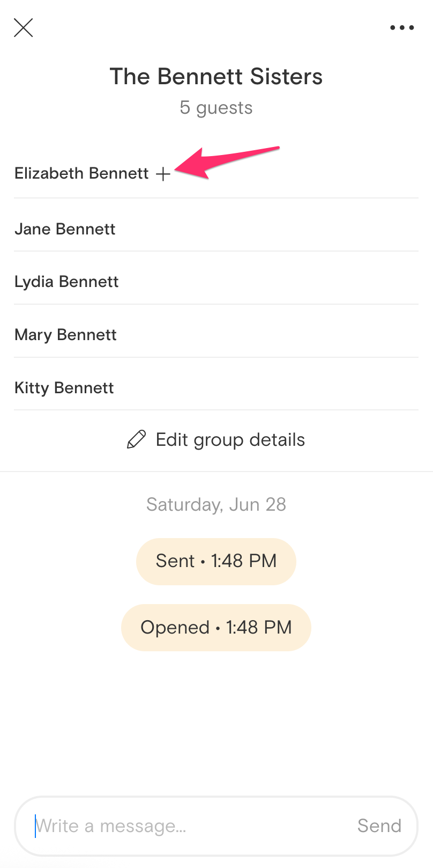Open Lydia Bennett guest entry
Image resolution: width=433 pixels, height=868 pixels.
216,282
